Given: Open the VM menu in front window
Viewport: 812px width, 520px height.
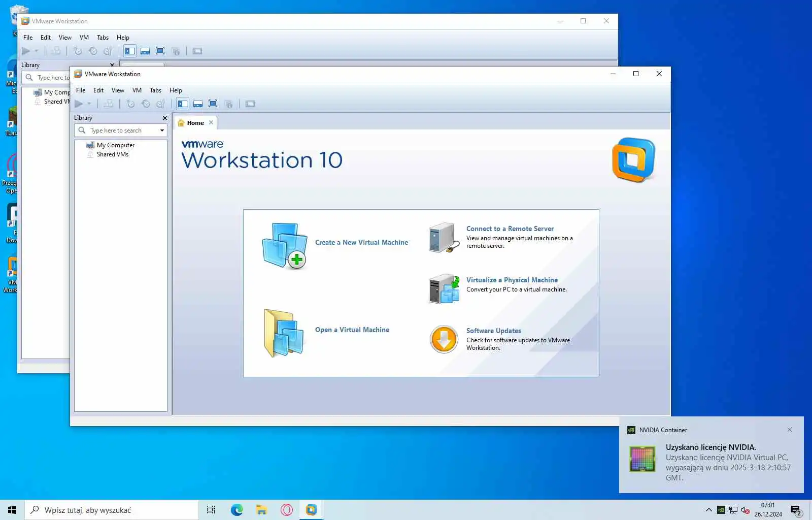Looking at the screenshot, I should tap(137, 90).
